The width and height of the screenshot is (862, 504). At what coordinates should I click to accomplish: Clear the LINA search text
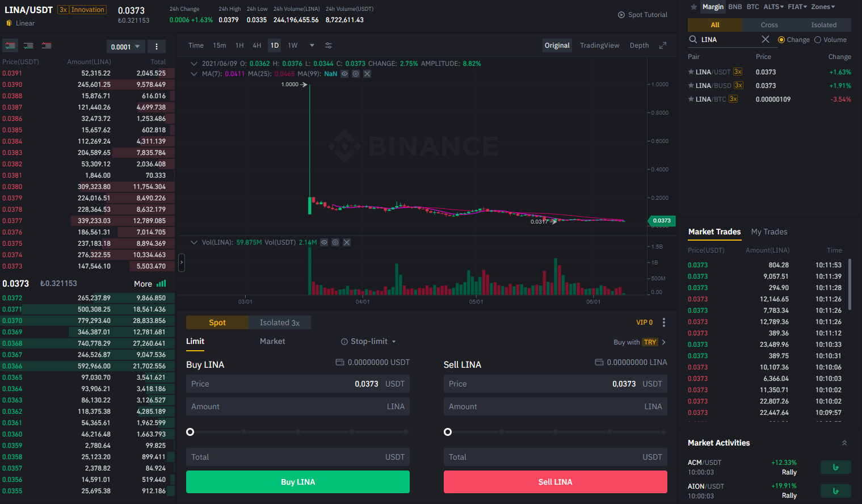pyautogui.click(x=766, y=39)
